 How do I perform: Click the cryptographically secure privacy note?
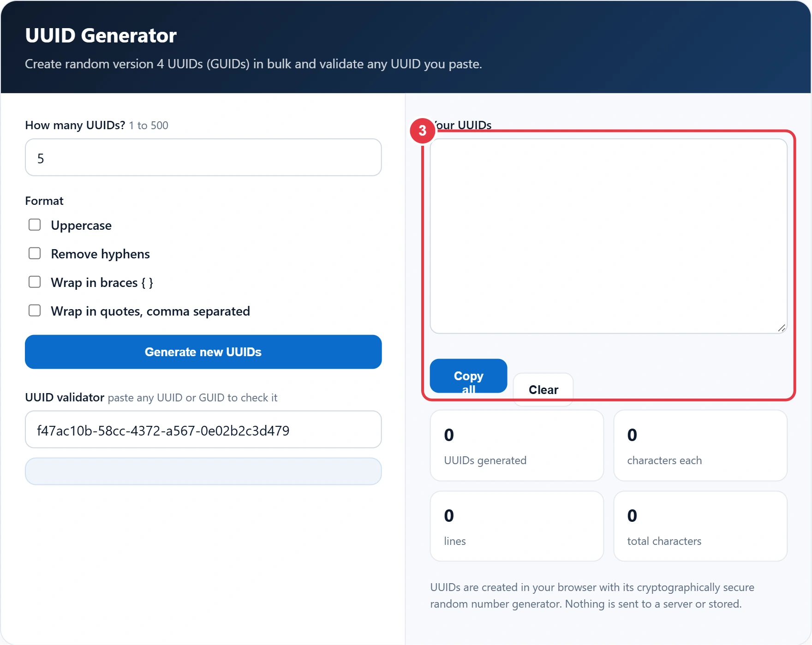pyautogui.click(x=592, y=596)
